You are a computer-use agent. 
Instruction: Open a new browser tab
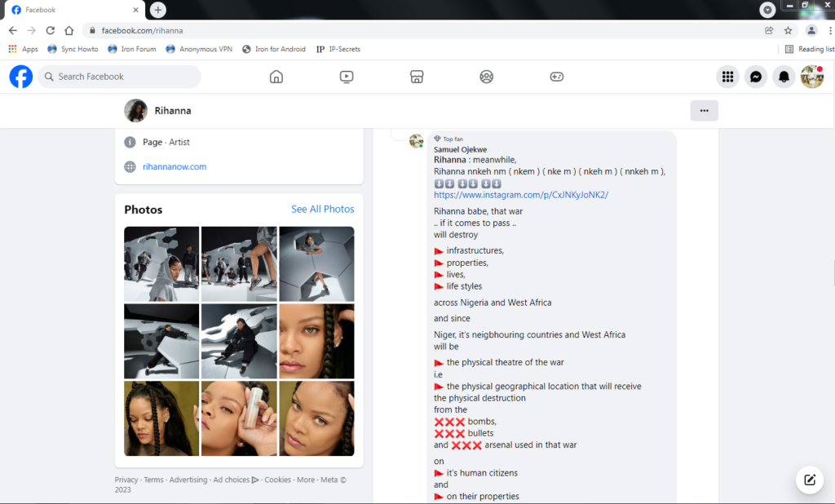pyautogui.click(x=157, y=10)
